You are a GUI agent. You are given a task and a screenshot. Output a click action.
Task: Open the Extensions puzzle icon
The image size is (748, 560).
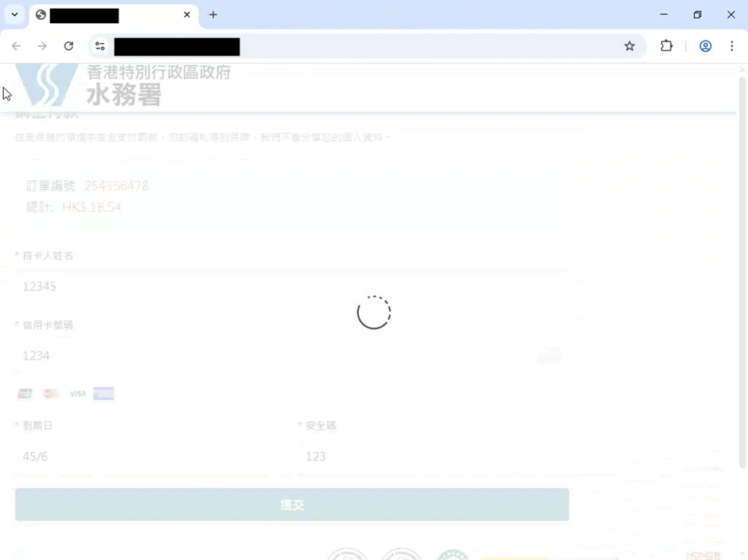[x=667, y=46]
